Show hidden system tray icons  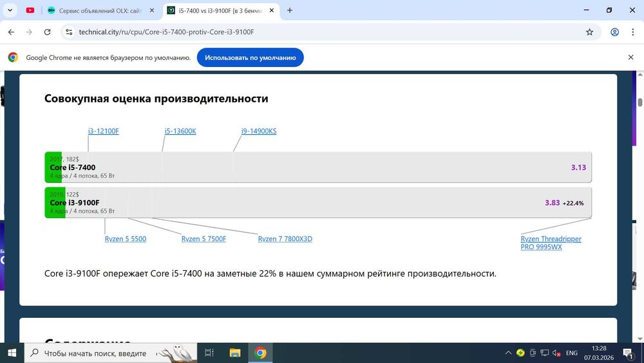(508, 353)
